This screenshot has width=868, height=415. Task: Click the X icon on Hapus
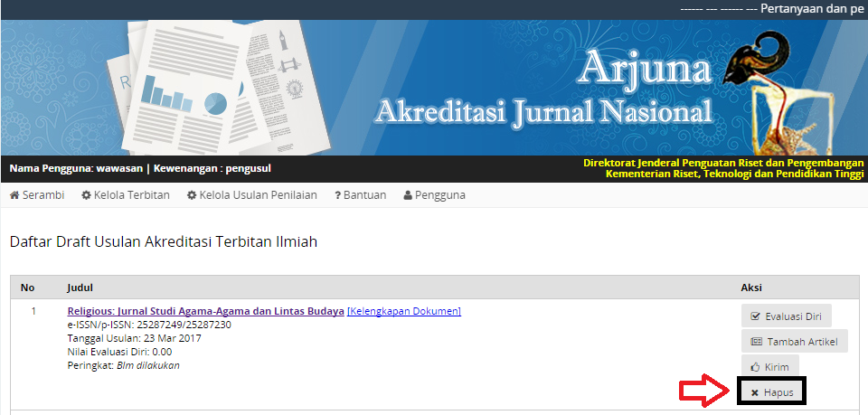pyautogui.click(x=755, y=392)
